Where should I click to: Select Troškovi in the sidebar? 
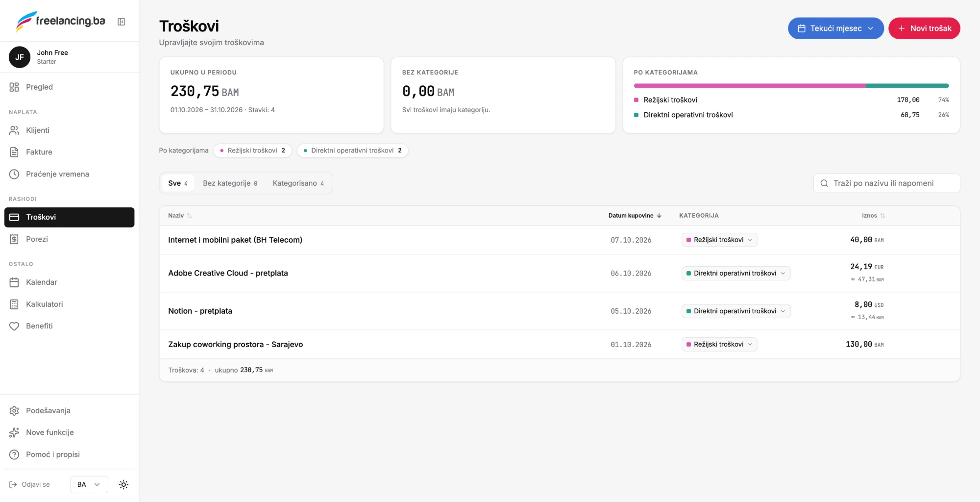tap(69, 217)
